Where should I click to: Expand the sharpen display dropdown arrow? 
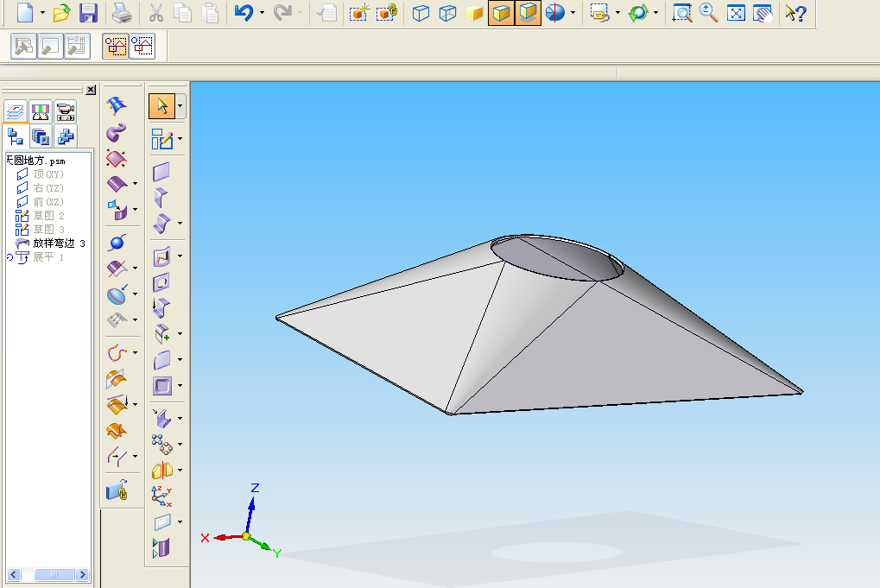[x=573, y=12]
